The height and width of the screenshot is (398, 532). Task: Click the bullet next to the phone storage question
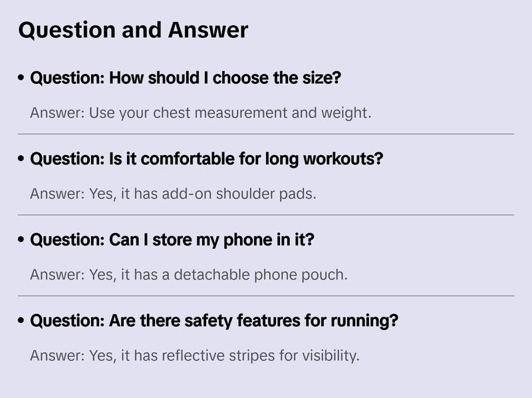pyautogui.click(x=22, y=240)
